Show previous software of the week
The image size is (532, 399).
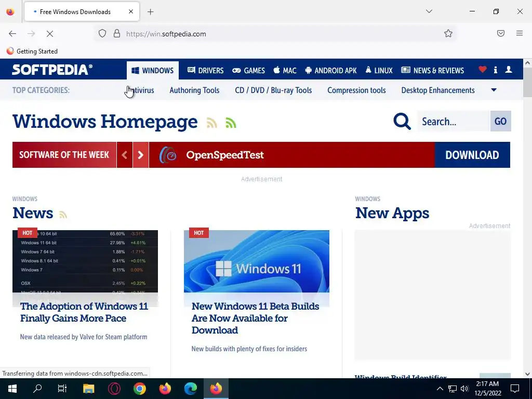click(x=125, y=155)
